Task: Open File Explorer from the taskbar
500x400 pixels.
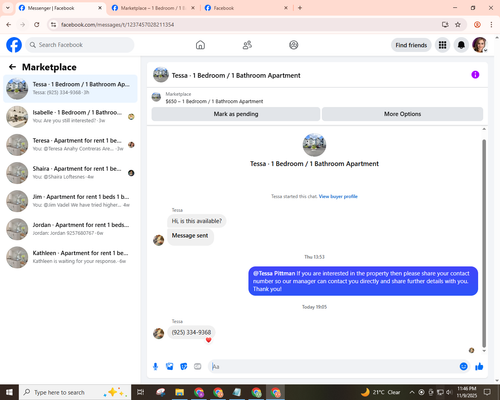Action: click(180, 392)
